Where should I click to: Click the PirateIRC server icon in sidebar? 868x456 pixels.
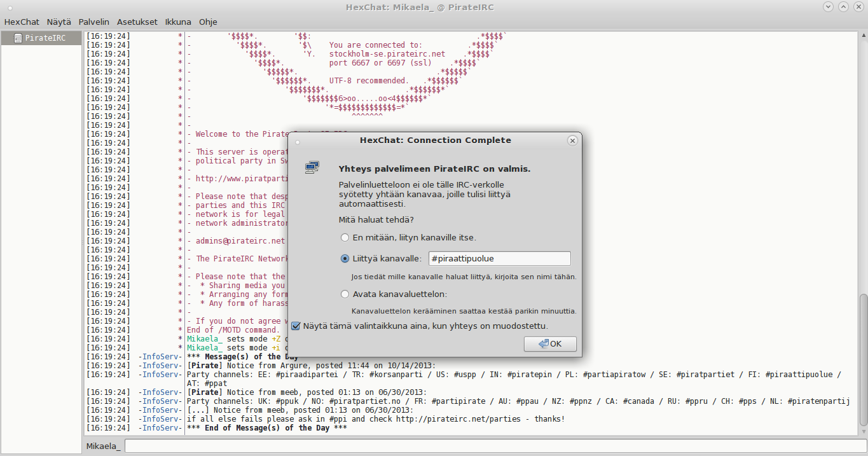pos(18,38)
